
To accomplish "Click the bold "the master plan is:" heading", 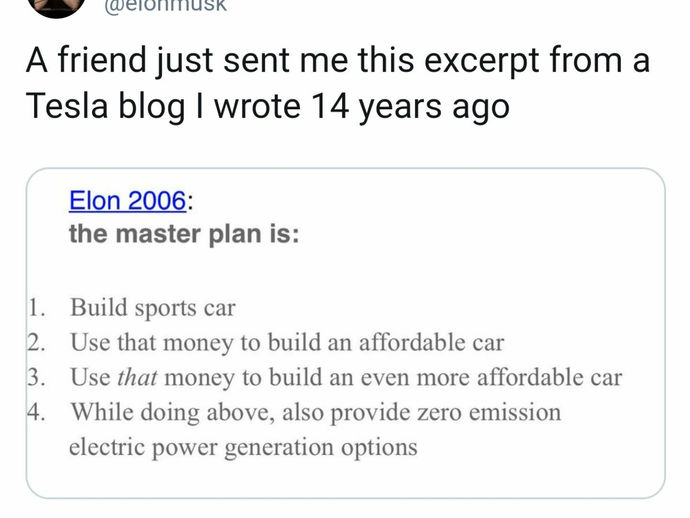I will pos(183,235).
